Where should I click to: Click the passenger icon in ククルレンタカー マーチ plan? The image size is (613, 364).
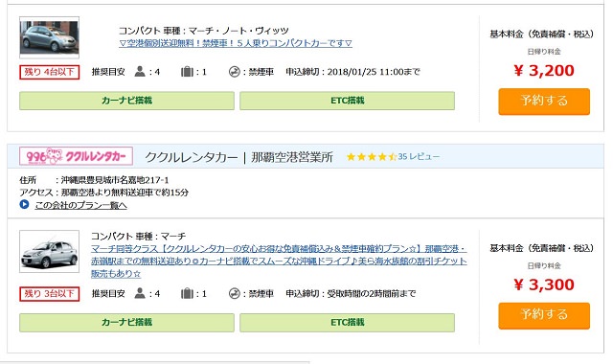[140, 293]
